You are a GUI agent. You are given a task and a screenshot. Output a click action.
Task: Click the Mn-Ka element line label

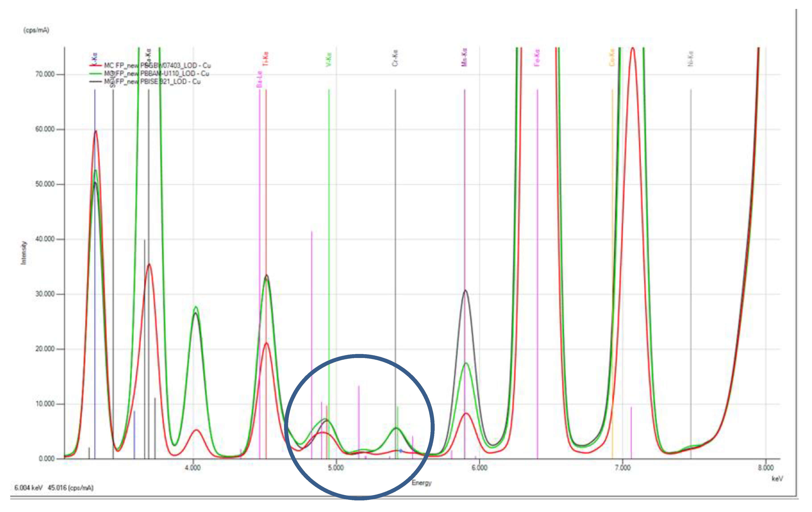click(x=464, y=57)
